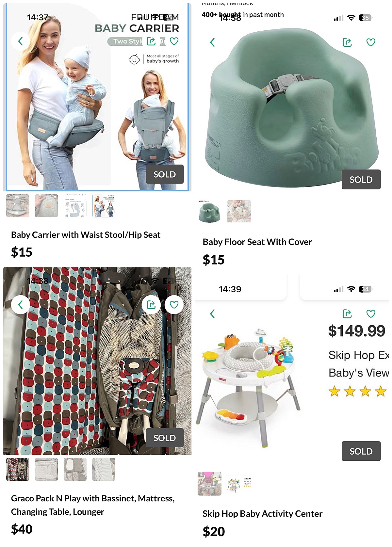Image resolution: width=392 pixels, height=547 pixels.
Task: Go back from Baby Floor Seat listing
Action: click(212, 42)
